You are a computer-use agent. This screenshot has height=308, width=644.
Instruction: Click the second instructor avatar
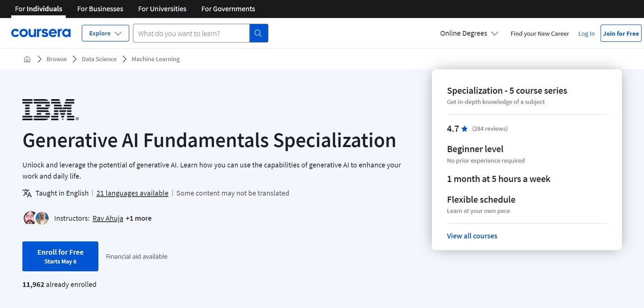pyautogui.click(x=42, y=218)
